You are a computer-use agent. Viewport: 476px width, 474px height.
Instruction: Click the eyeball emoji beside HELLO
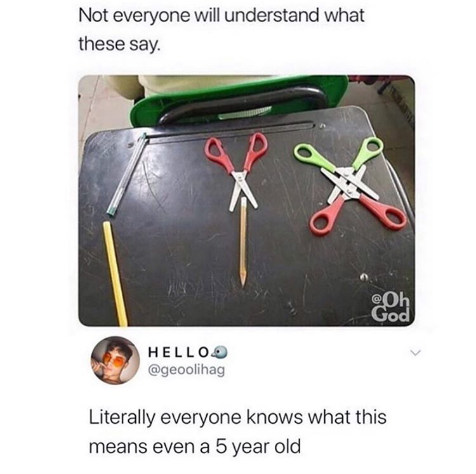(x=220, y=352)
